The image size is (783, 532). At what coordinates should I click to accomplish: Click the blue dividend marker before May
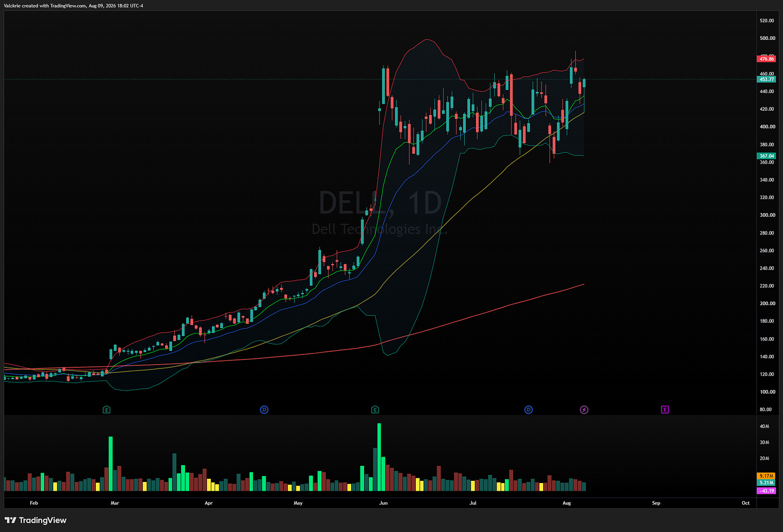click(x=264, y=410)
